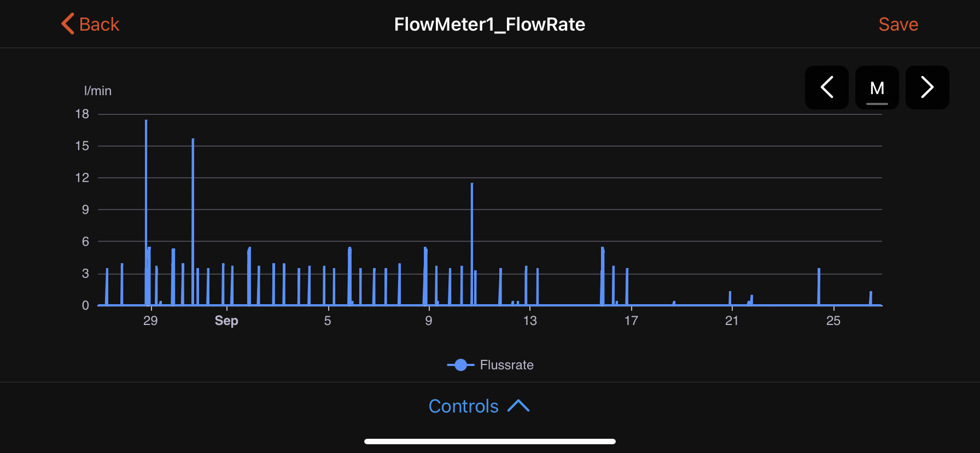Click the FlowMeter1_FlowRate chart title

[489, 25]
